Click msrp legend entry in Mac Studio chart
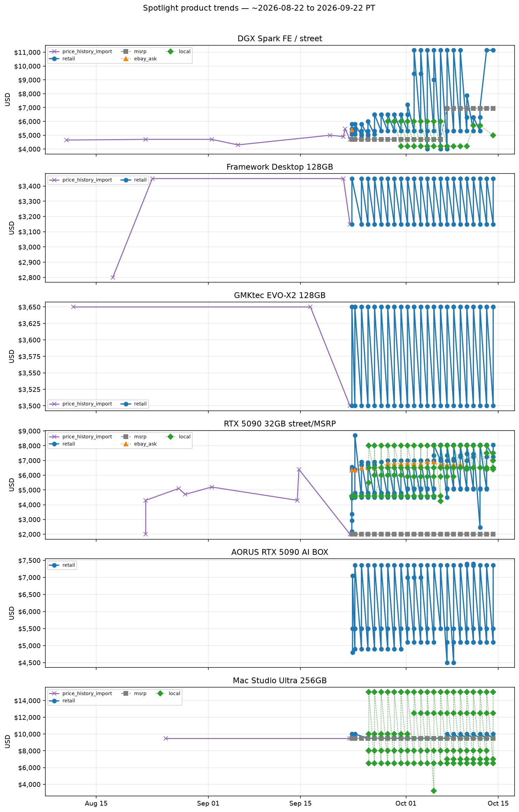 [134, 693]
